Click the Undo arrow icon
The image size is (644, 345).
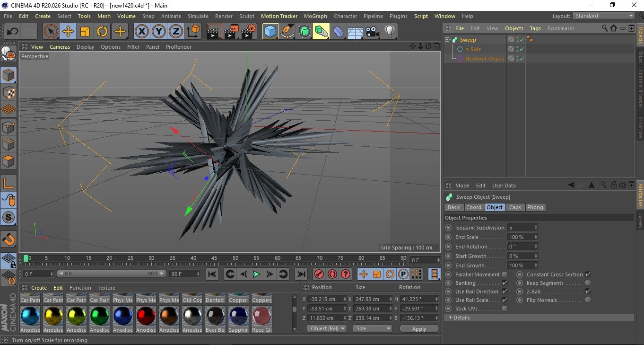point(13,32)
